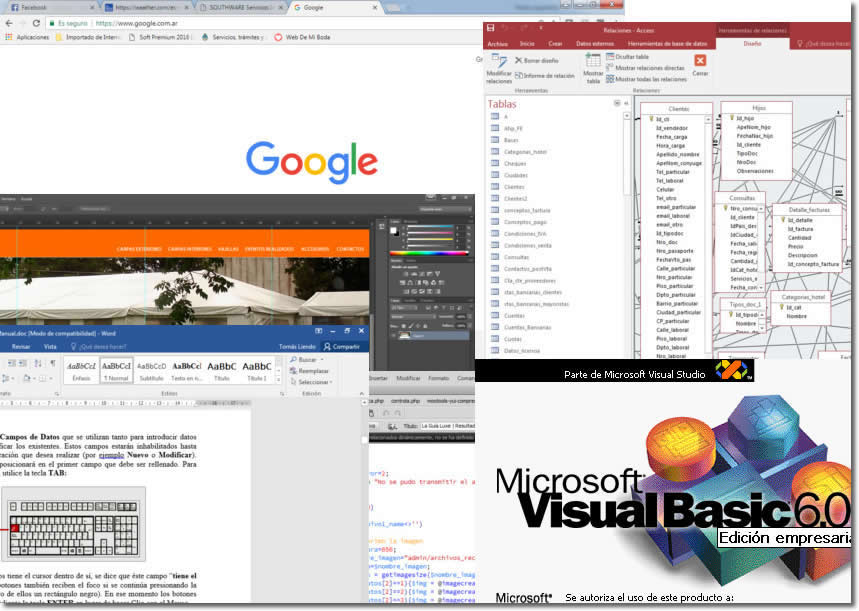Expand the Buscar dropdown in Word
The height and width of the screenshot is (611, 859).
pos(322,359)
